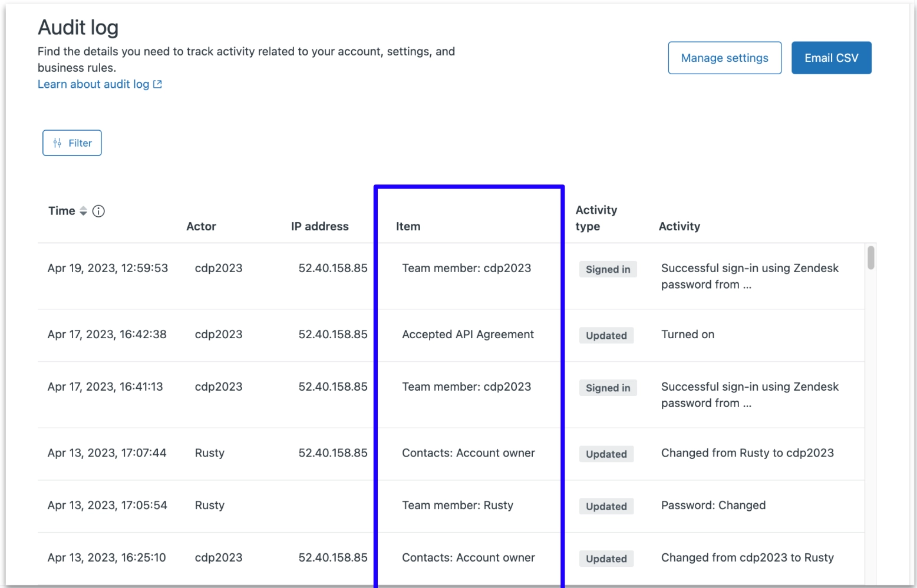Image resolution: width=917 pixels, height=588 pixels.
Task: Select the audit entry for Team member: Rusty
Action: tap(458, 505)
